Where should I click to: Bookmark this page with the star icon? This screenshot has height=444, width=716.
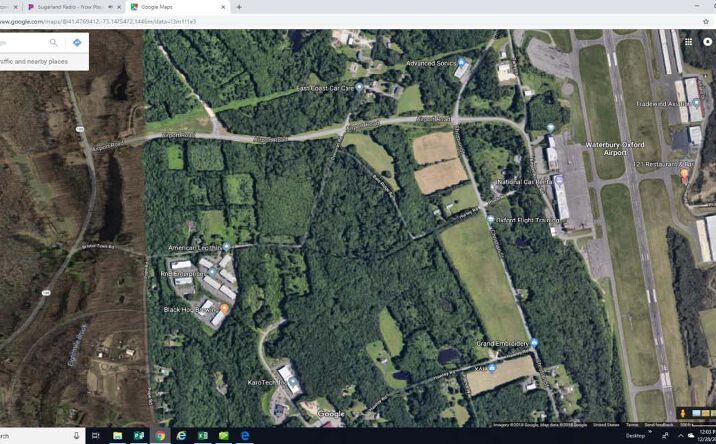tap(706, 21)
